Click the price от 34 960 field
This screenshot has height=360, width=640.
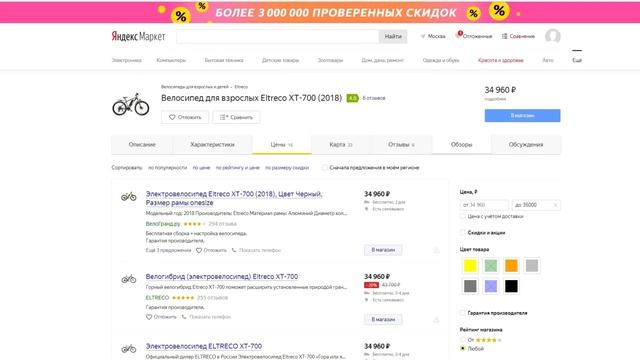click(484, 205)
